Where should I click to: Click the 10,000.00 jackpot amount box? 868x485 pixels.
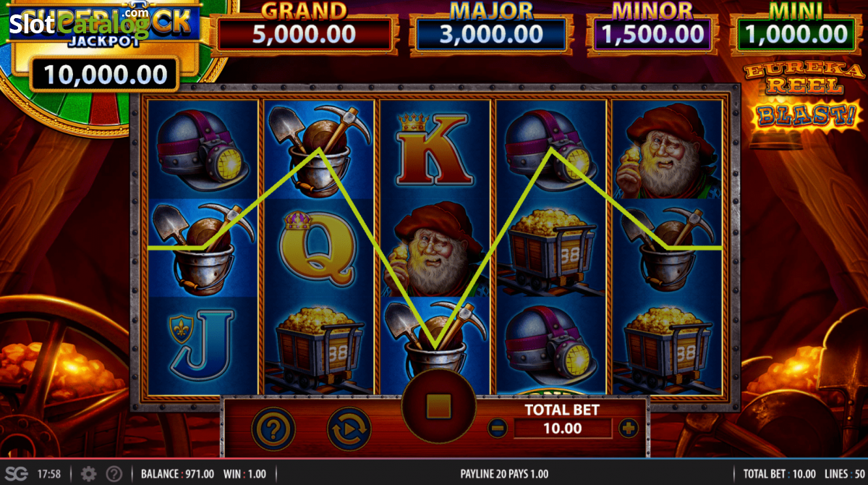coord(105,73)
